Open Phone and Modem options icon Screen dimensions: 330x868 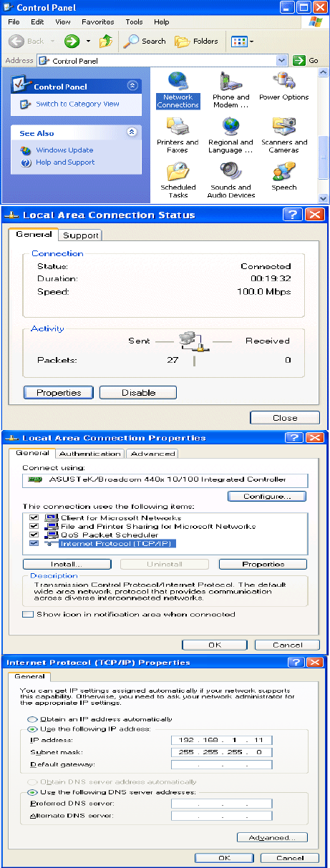click(x=230, y=90)
